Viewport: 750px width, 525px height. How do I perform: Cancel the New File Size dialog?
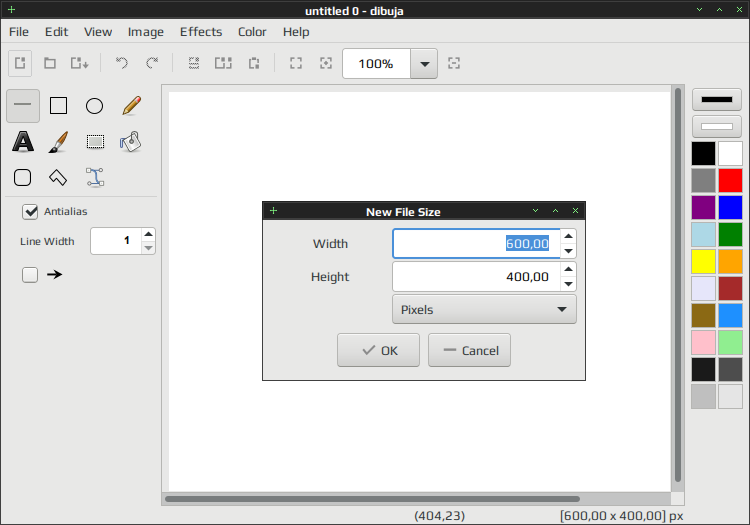[x=469, y=350]
